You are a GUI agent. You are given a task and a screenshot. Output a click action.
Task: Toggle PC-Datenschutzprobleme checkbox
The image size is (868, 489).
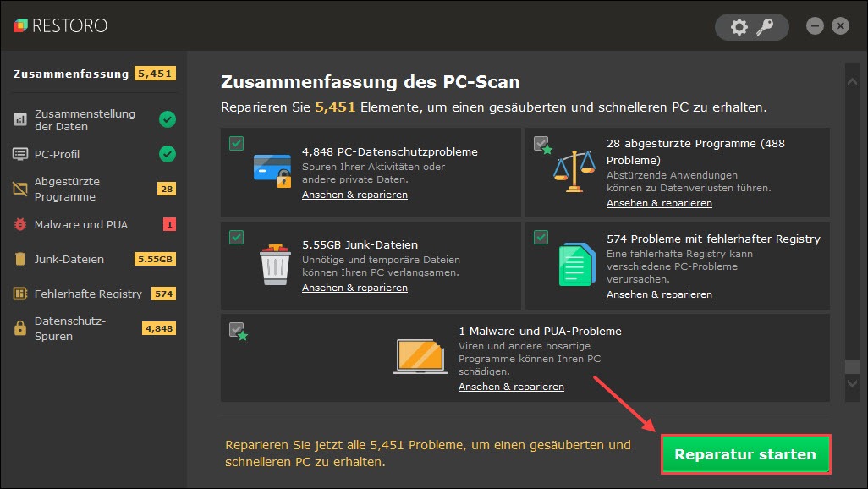coord(236,144)
